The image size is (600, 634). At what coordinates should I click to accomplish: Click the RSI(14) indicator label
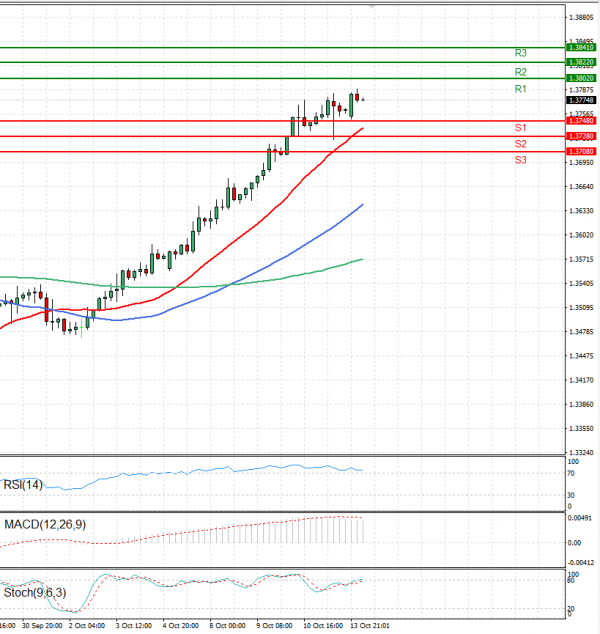(23, 484)
